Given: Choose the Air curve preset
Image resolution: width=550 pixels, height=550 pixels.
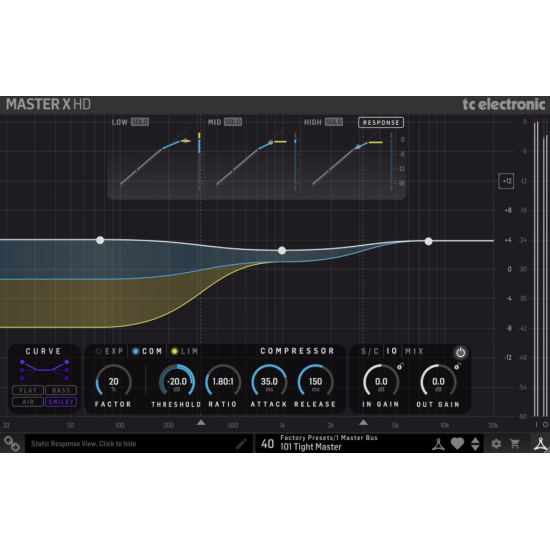Looking at the screenshot, I should 28,402.
